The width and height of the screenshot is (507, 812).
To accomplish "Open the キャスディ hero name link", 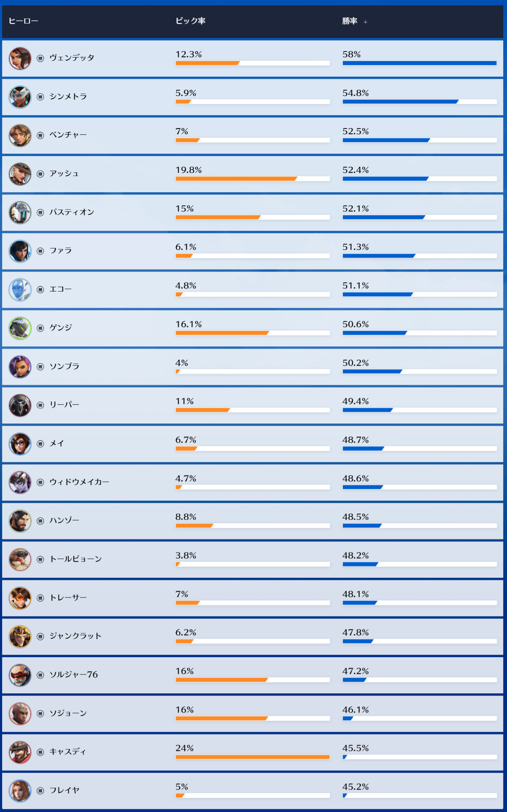I will [68, 752].
